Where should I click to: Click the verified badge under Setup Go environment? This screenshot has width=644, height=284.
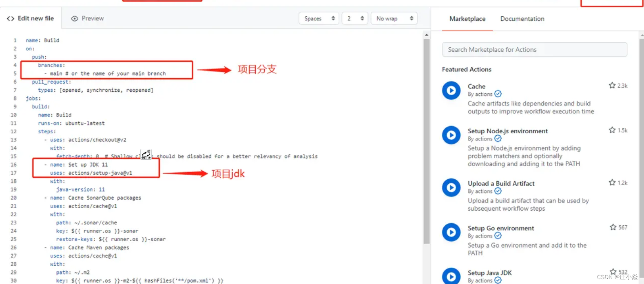[498, 236]
